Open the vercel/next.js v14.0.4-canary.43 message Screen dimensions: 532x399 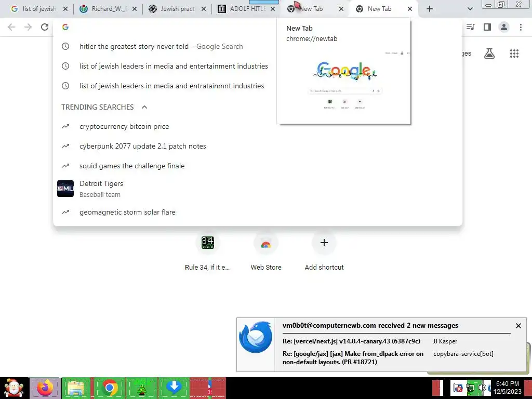pyautogui.click(x=352, y=341)
